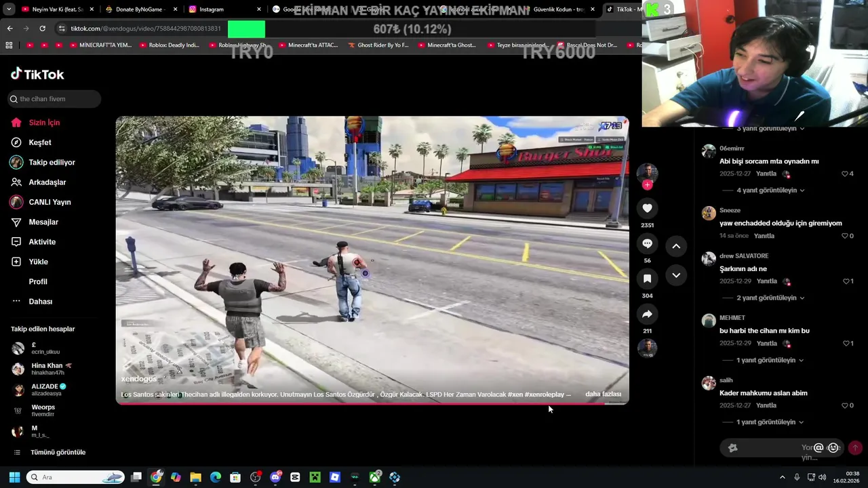Open Mesajlar in the sidebar

coord(35,222)
